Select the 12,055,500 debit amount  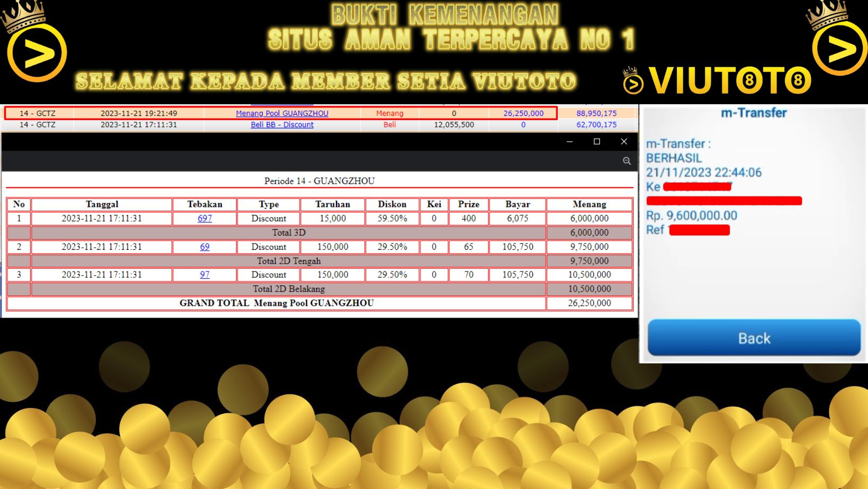[454, 125]
